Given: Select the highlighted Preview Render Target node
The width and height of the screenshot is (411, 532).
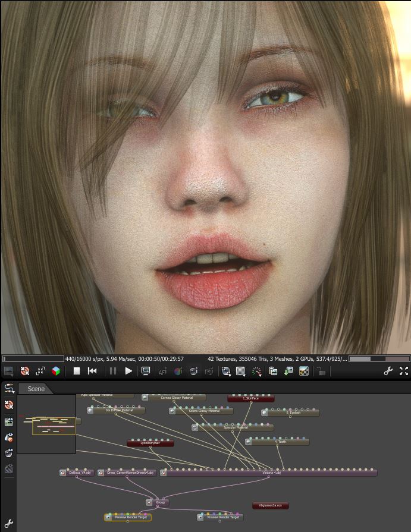Looking at the screenshot, I should (x=128, y=517).
